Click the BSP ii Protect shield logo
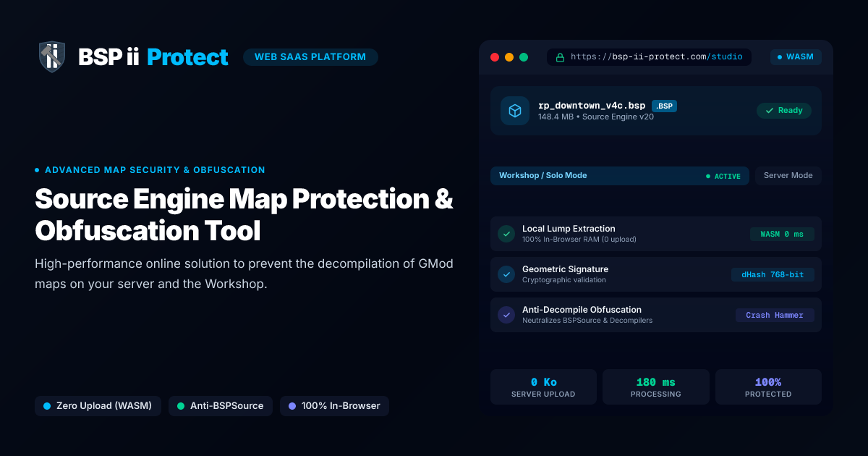The image size is (868, 456). [52, 56]
